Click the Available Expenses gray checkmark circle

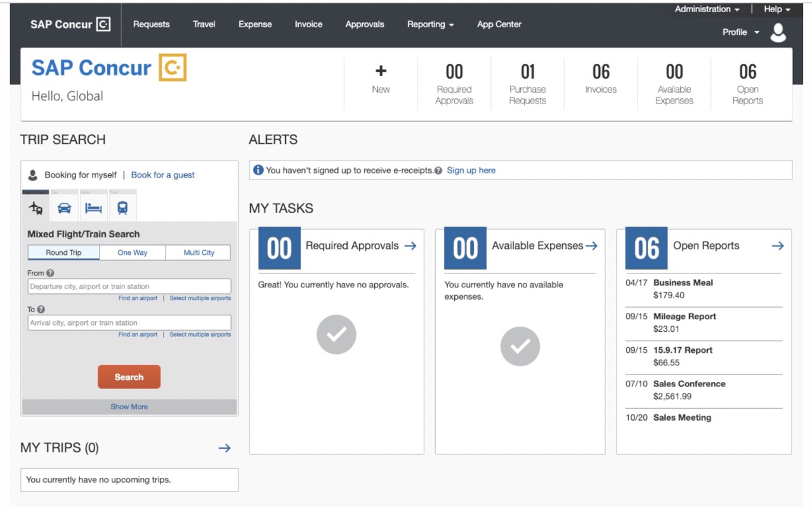[x=520, y=346]
